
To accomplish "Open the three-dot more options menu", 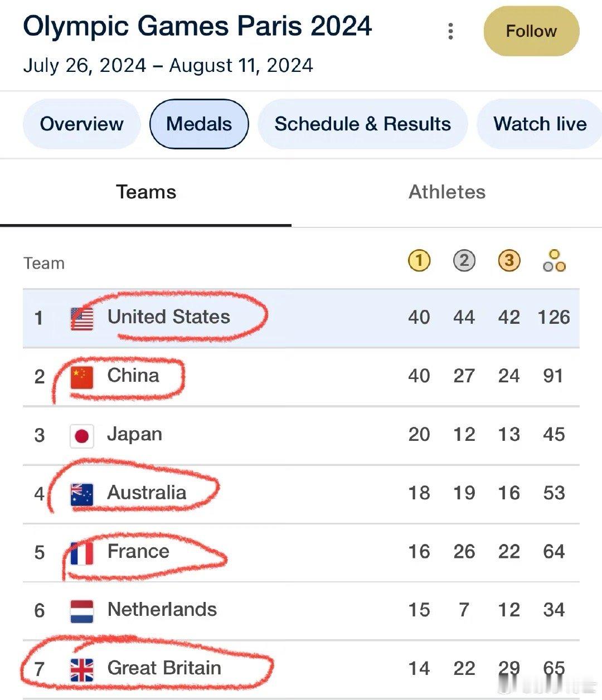I will 450,31.
